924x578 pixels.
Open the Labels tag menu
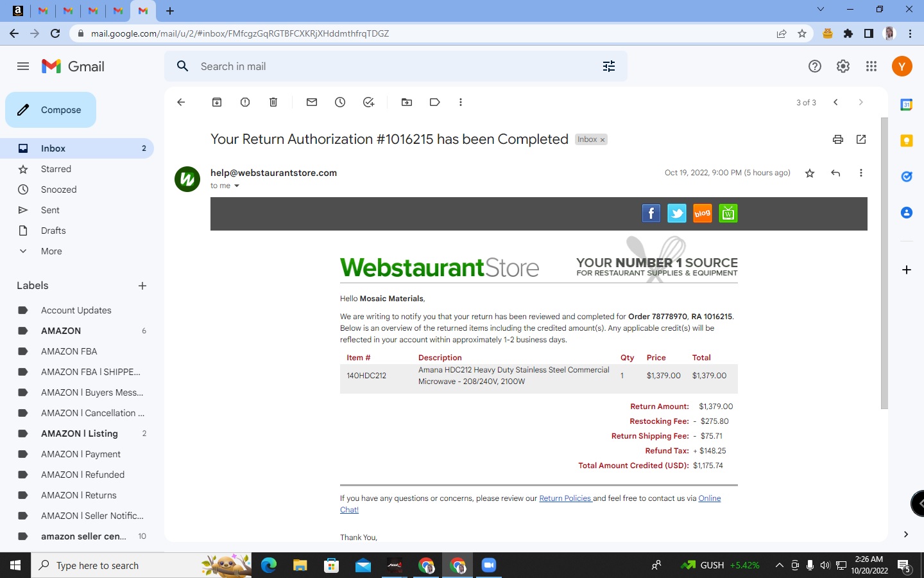tap(435, 102)
